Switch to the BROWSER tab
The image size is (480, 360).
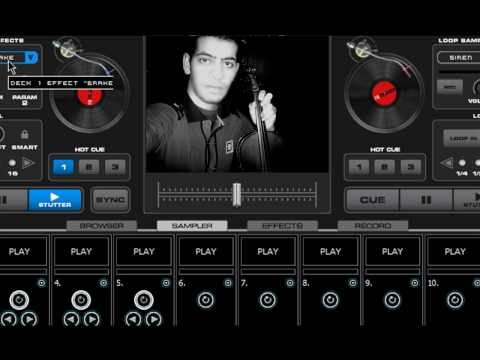(x=102, y=226)
